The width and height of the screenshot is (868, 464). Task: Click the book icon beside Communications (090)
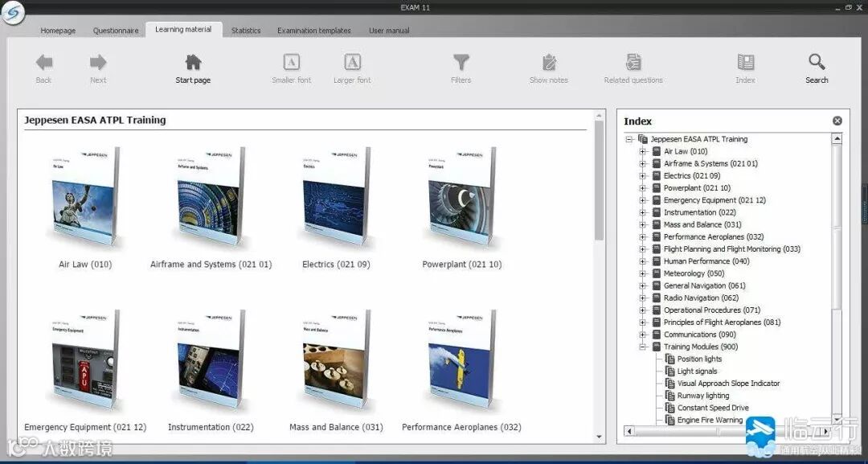pos(657,335)
